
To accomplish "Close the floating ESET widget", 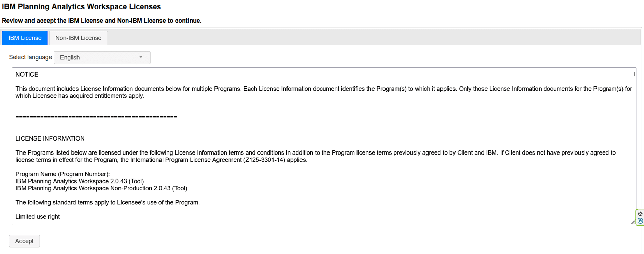I will click(x=640, y=214).
